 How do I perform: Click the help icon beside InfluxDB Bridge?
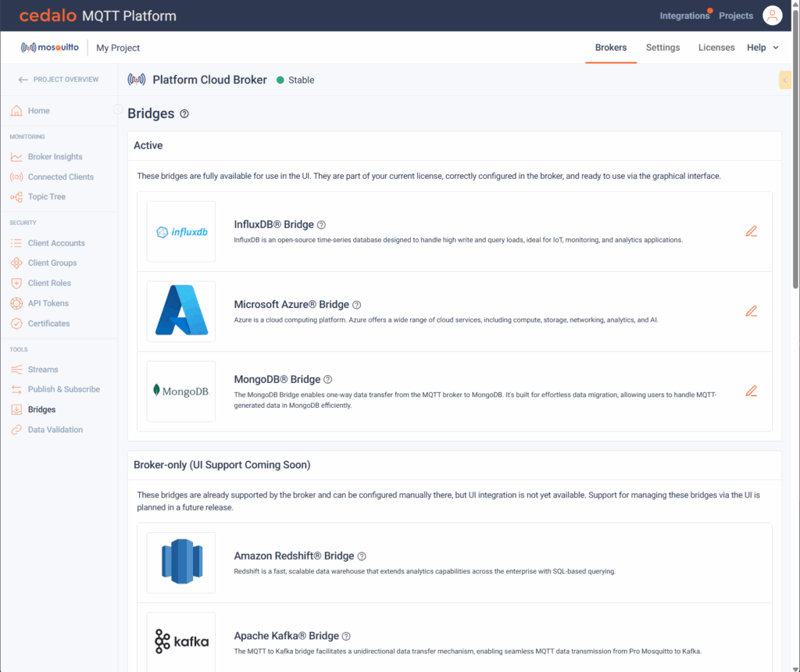pyautogui.click(x=321, y=225)
